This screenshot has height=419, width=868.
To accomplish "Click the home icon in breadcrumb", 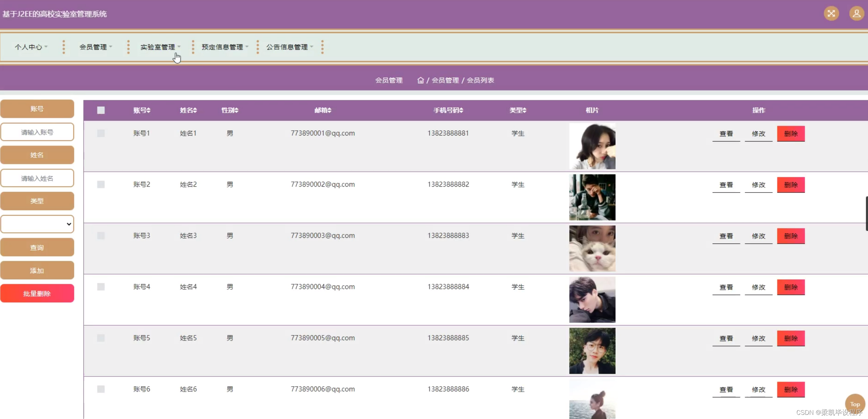I will [420, 80].
